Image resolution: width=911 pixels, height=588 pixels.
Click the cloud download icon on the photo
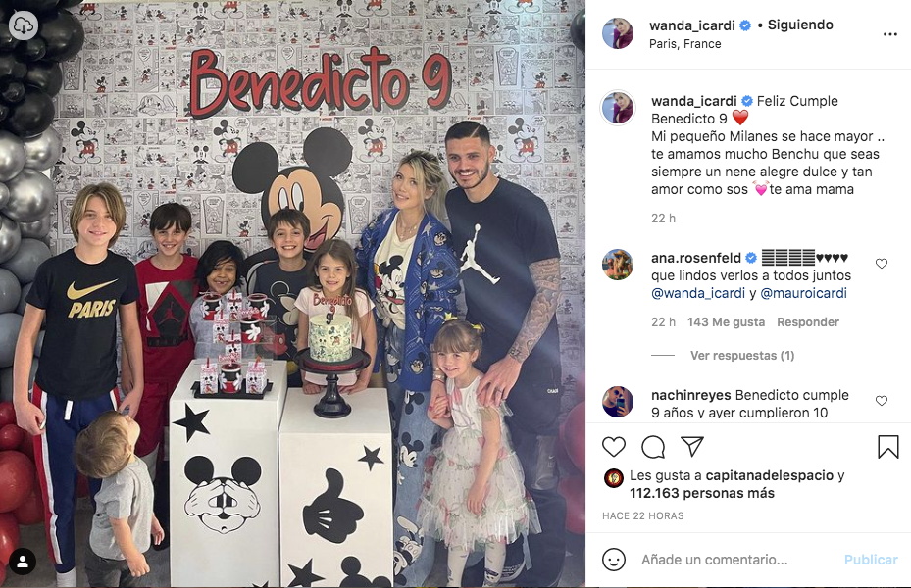(24, 25)
